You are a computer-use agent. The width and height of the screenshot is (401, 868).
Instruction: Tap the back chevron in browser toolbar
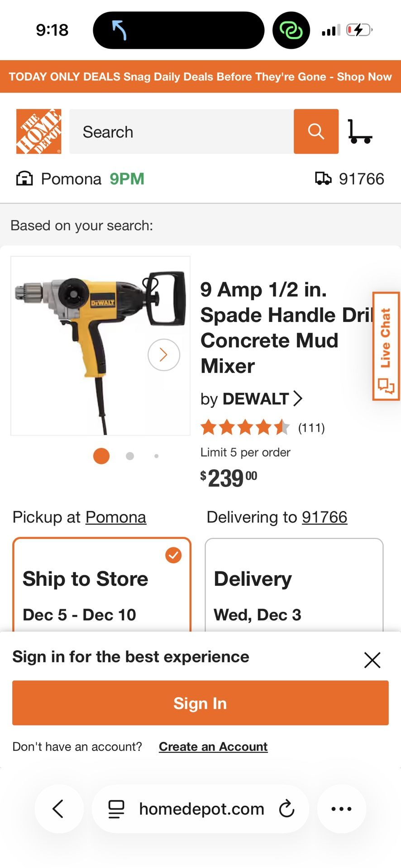point(59,809)
